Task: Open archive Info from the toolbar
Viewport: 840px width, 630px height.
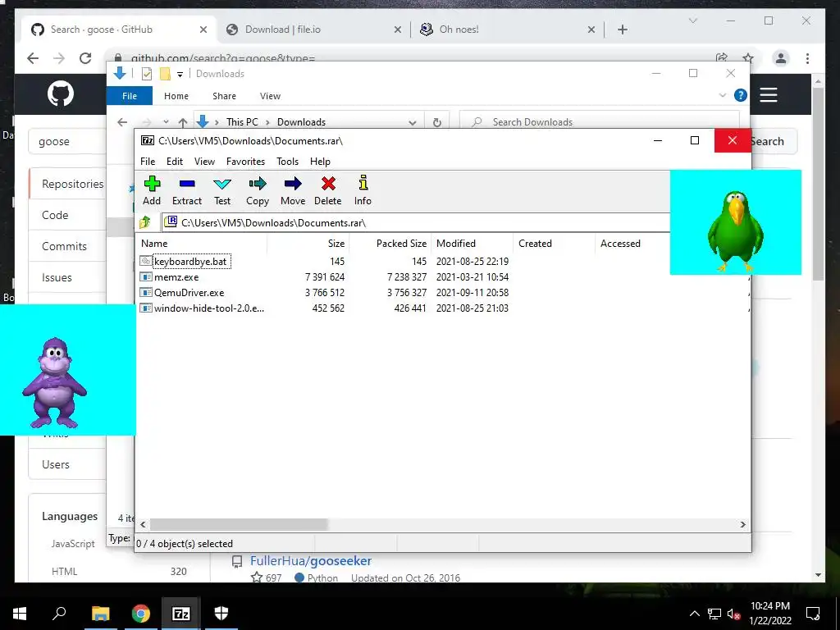Action: tap(363, 190)
